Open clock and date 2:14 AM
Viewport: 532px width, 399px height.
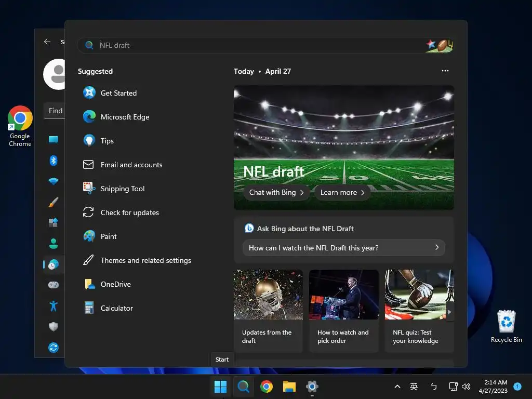point(493,386)
